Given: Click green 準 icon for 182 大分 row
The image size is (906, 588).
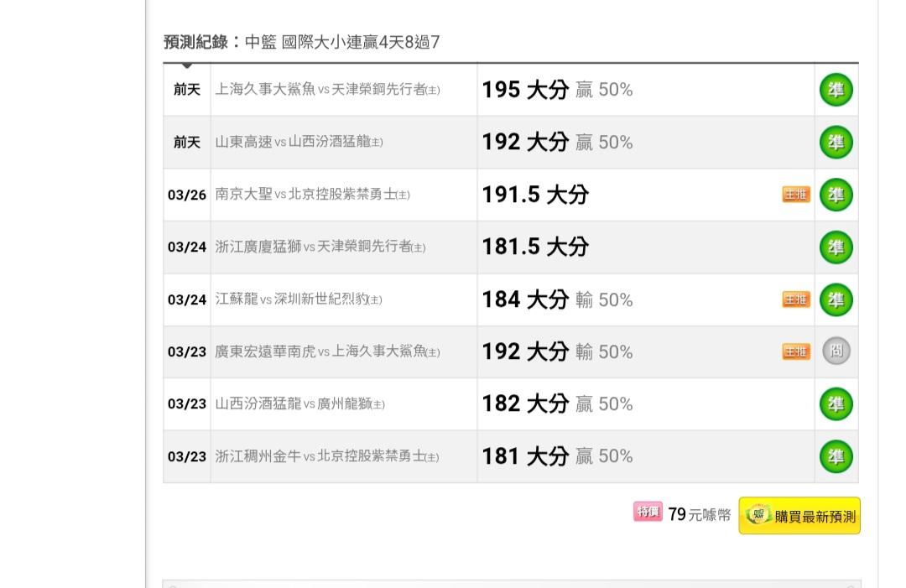Looking at the screenshot, I should [x=836, y=403].
